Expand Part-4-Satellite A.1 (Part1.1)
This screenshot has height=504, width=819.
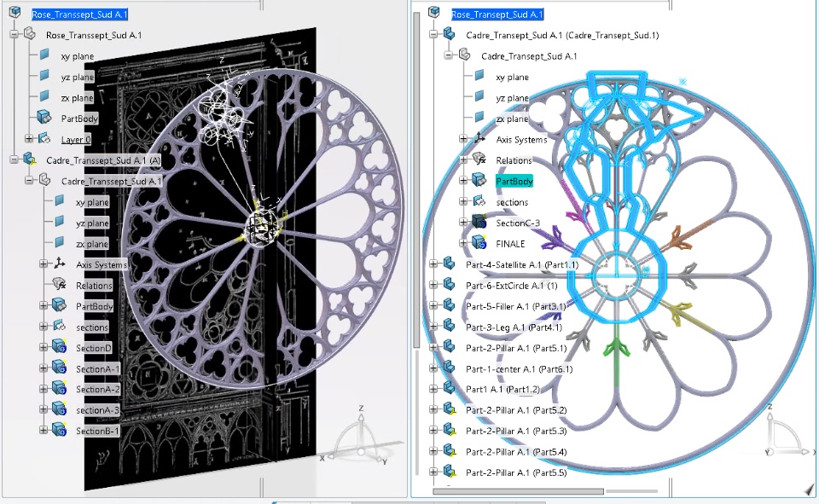point(433,264)
